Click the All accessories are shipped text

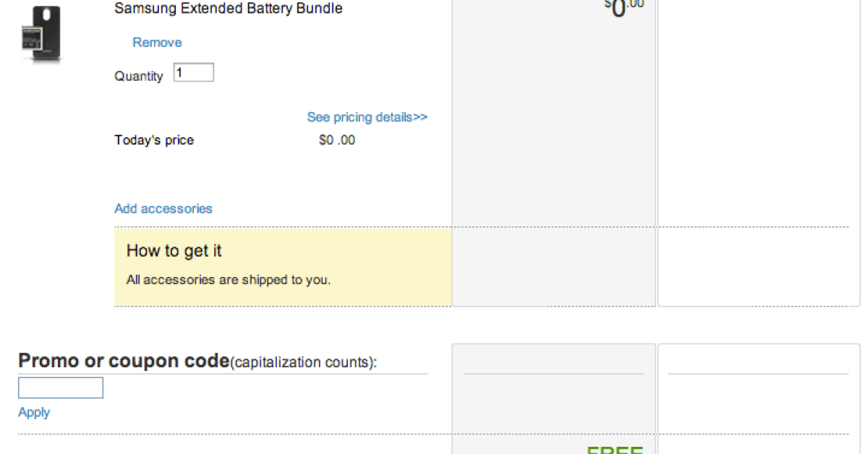pos(229,280)
